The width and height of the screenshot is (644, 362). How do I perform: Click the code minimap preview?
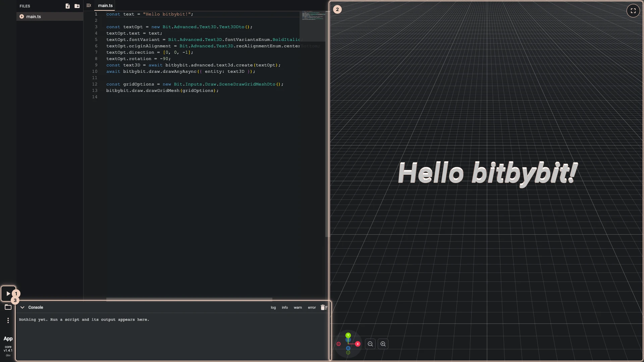312,26
